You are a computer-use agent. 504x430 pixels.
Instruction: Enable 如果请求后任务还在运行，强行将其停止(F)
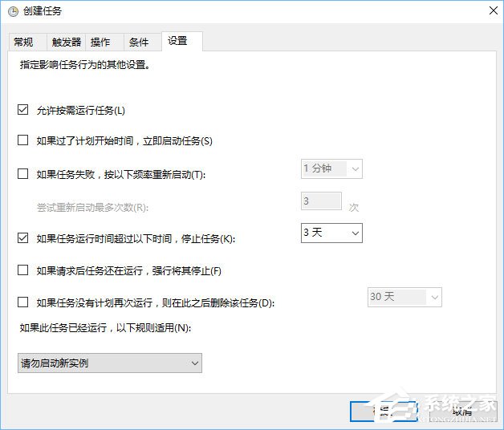click(x=22, y=270)
